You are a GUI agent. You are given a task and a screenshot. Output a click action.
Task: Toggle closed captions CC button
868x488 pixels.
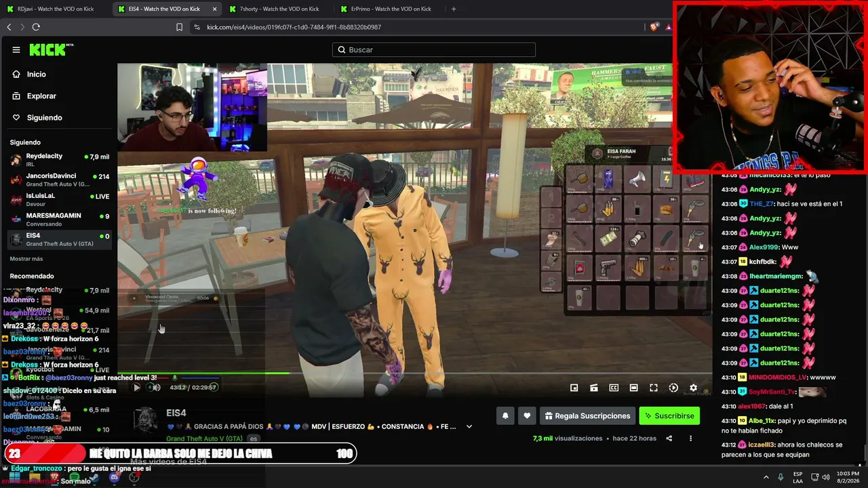click(x=614, y=388)
